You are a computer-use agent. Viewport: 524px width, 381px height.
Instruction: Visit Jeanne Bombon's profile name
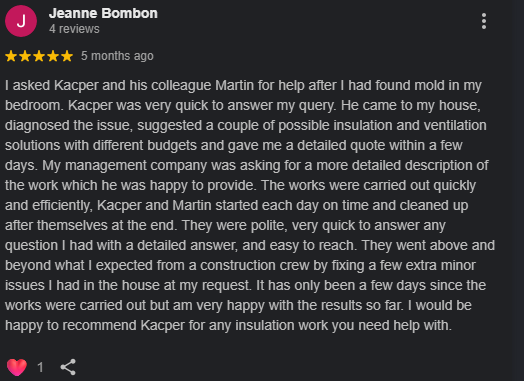point(103,13)
